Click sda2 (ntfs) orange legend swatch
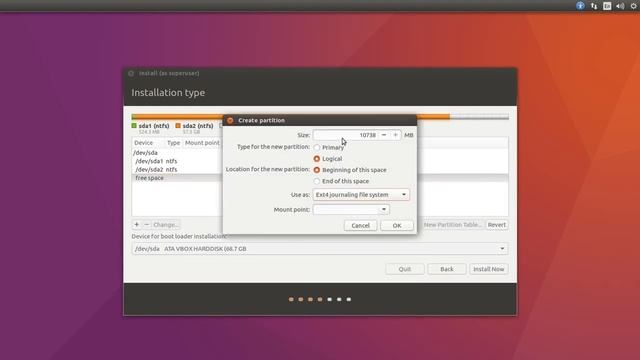 pos(178,126)
